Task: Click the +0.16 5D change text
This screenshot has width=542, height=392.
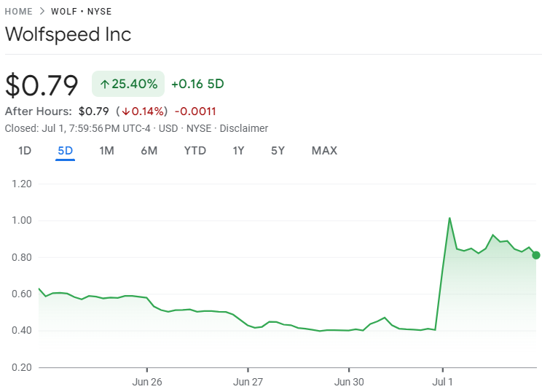Action: 197,84
